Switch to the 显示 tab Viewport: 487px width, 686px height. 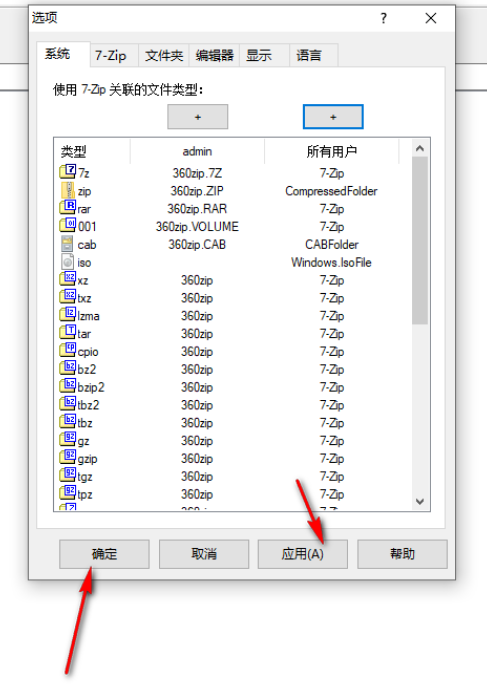coord(264,56)
